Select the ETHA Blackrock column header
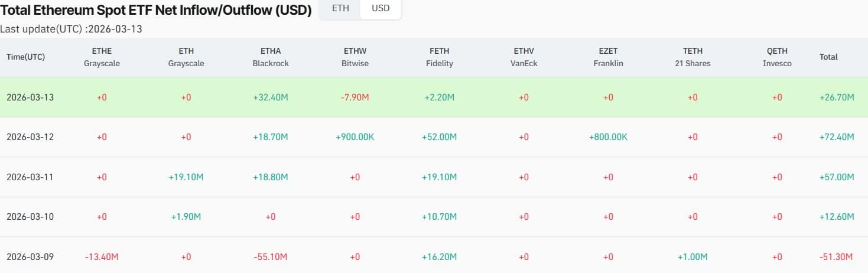The width and height of the screenshot is (868, 273). (271, 57)
